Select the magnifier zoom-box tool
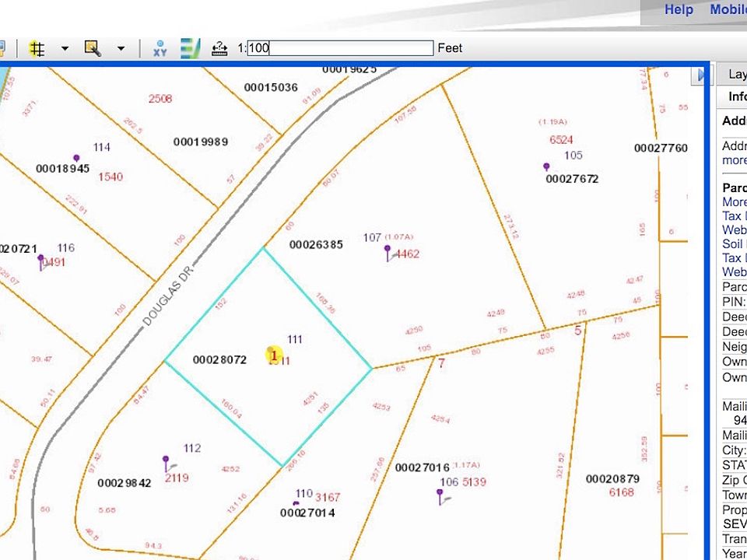 pos(93,48)
